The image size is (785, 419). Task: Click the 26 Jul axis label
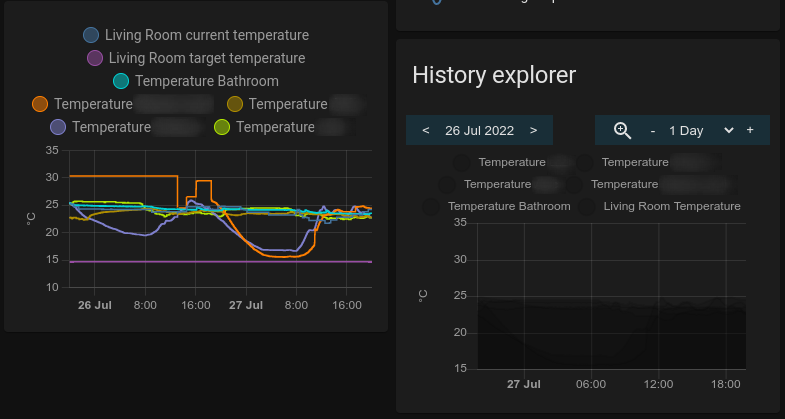[95, 305]
